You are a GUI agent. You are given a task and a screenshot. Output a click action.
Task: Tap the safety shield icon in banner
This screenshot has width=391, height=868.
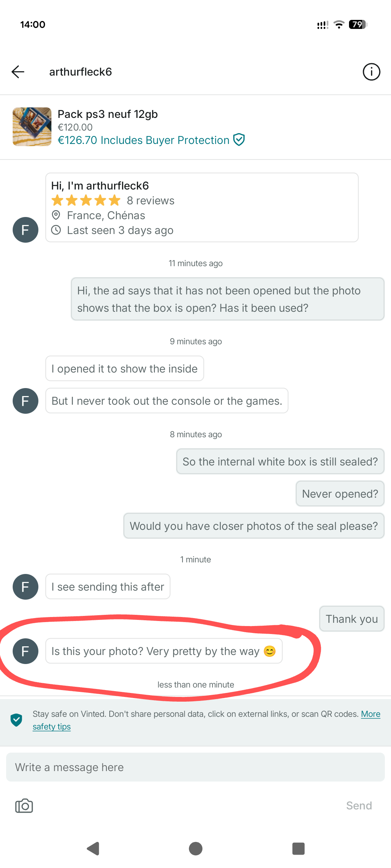(x=16, y=720)
